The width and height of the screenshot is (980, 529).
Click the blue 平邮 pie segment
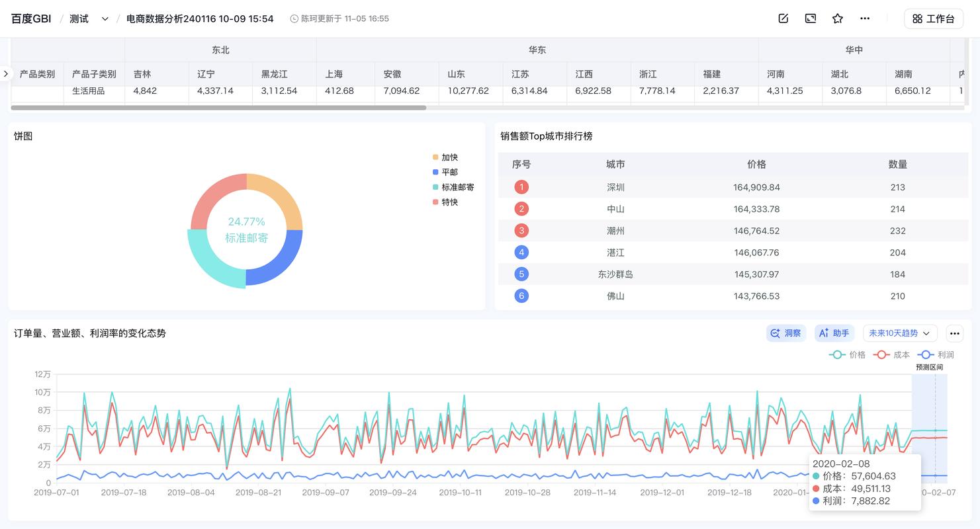pos(281,265)
